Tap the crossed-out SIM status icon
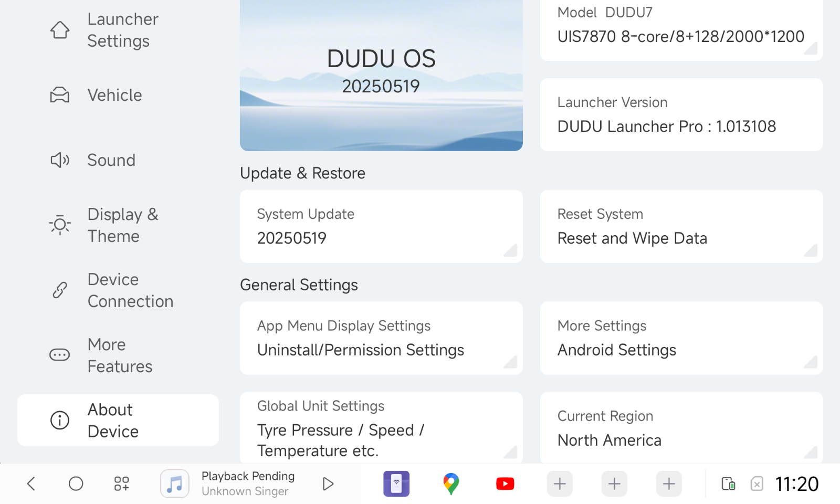The width and height of the screenshot is (840, 504). (x=757, y=484)
